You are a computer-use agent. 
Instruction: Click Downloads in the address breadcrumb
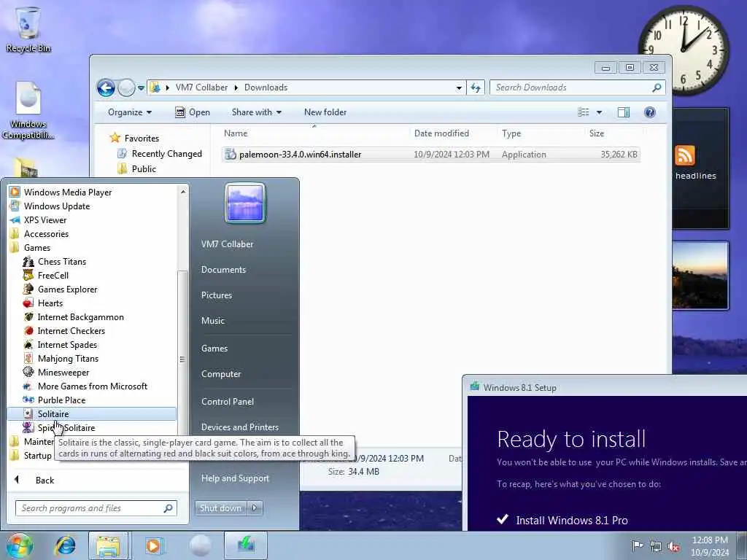266,87
